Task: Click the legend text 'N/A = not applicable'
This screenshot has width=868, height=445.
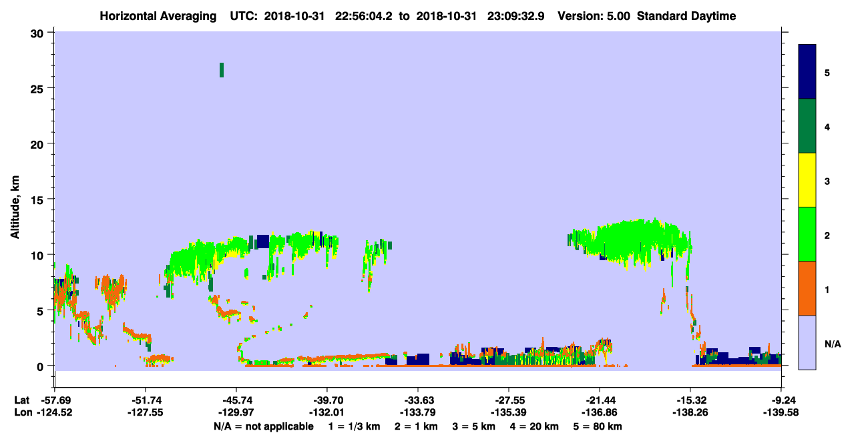Action: [x=264, y=426]
